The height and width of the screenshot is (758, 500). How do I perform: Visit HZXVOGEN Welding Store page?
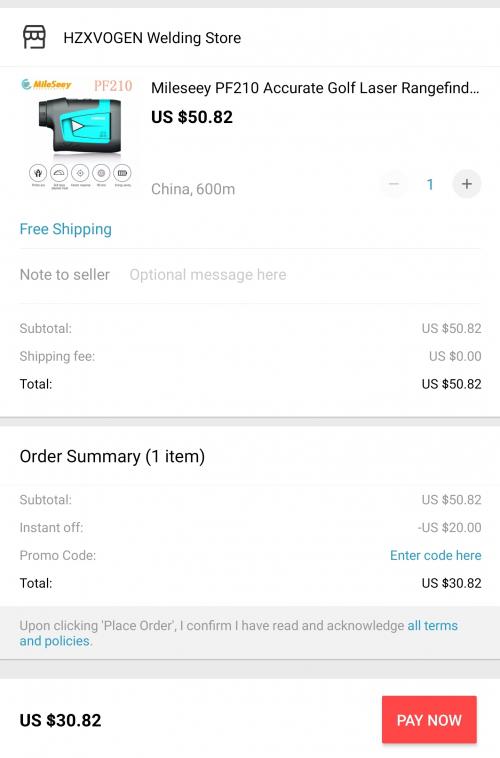point(152,38)
